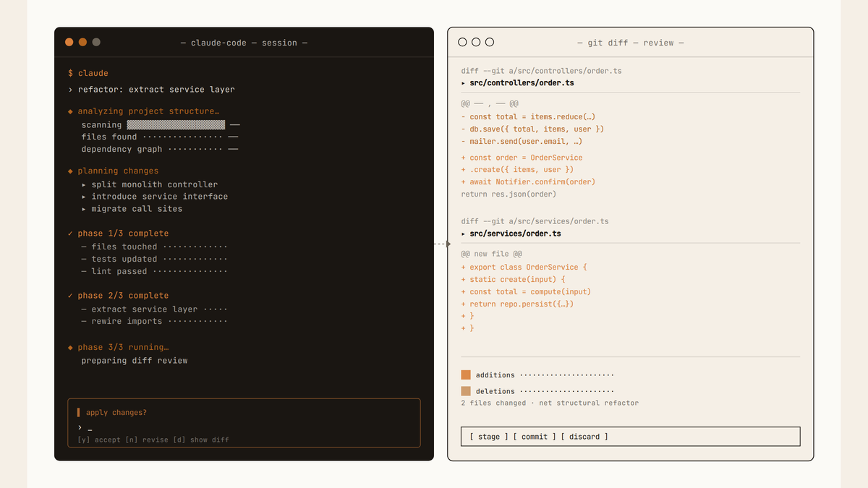
Task: Click the dependency graph row
Action: click(160, 149)
